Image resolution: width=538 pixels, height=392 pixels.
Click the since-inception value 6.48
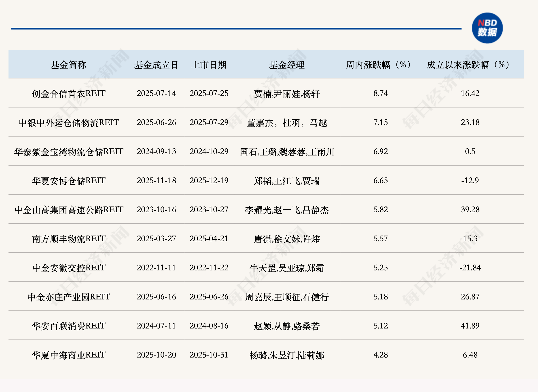(470, 355)
